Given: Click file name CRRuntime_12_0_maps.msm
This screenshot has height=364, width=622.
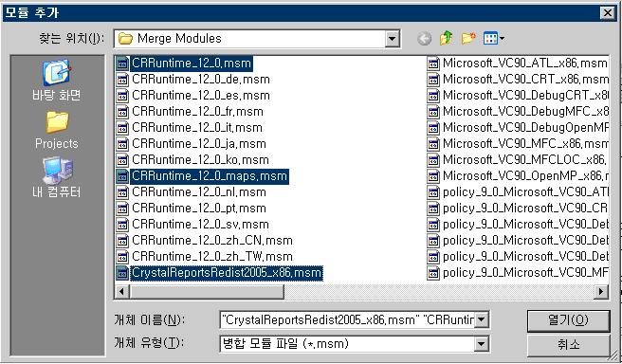Looking at the screenshot, I should [210, 176].
